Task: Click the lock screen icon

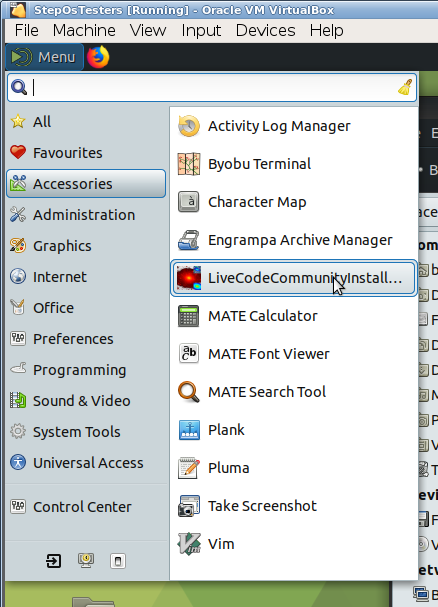Action: coord(86,561)
